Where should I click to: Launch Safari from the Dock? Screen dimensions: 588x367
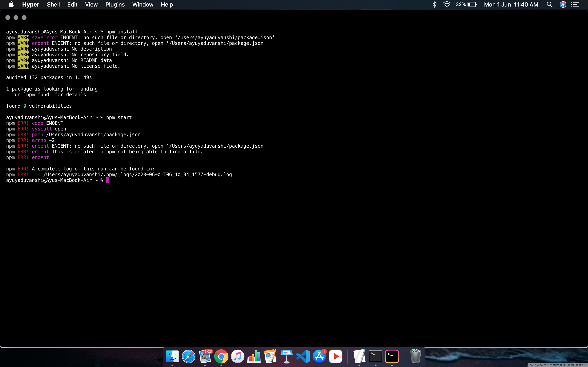click(189, 356)
